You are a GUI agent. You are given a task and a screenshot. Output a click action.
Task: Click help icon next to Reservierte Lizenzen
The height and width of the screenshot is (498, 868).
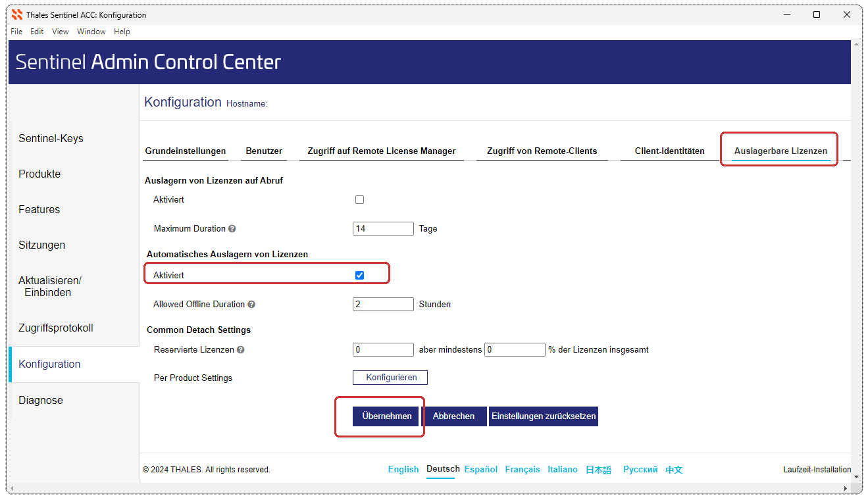coord(240,350)
